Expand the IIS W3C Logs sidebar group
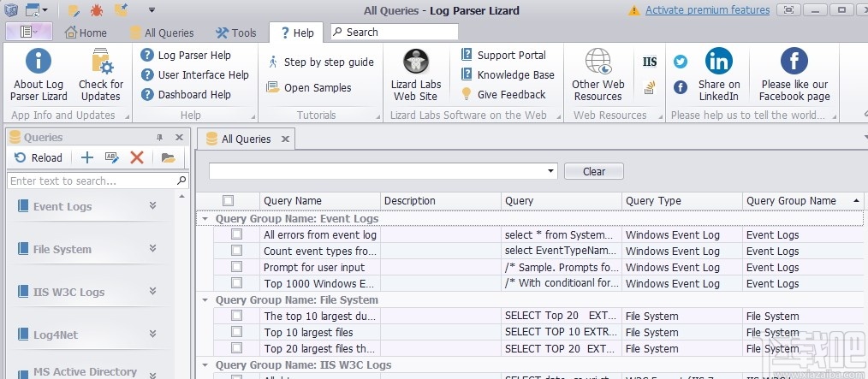The height and width of the screenshot is (379, 868). (x=152, y=291)
